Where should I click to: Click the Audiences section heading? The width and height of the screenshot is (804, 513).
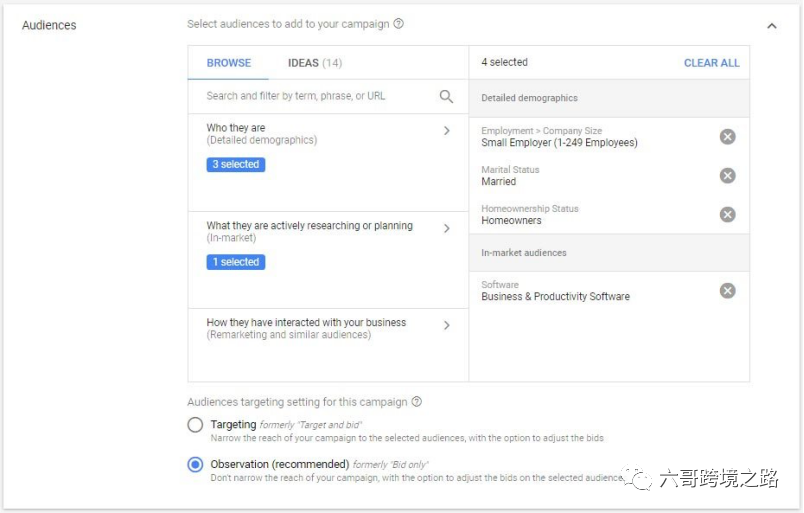point(49,25)
